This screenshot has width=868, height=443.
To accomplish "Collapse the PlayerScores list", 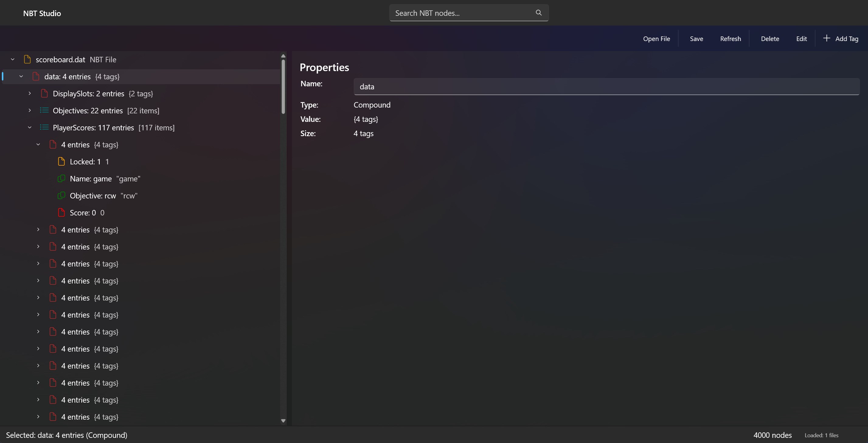I will click(30, 128).
